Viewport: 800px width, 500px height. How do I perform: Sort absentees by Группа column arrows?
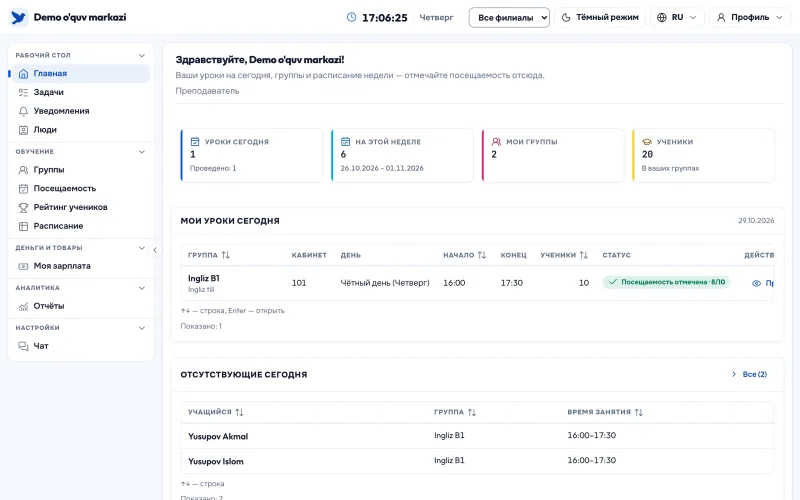coord(472,412)
